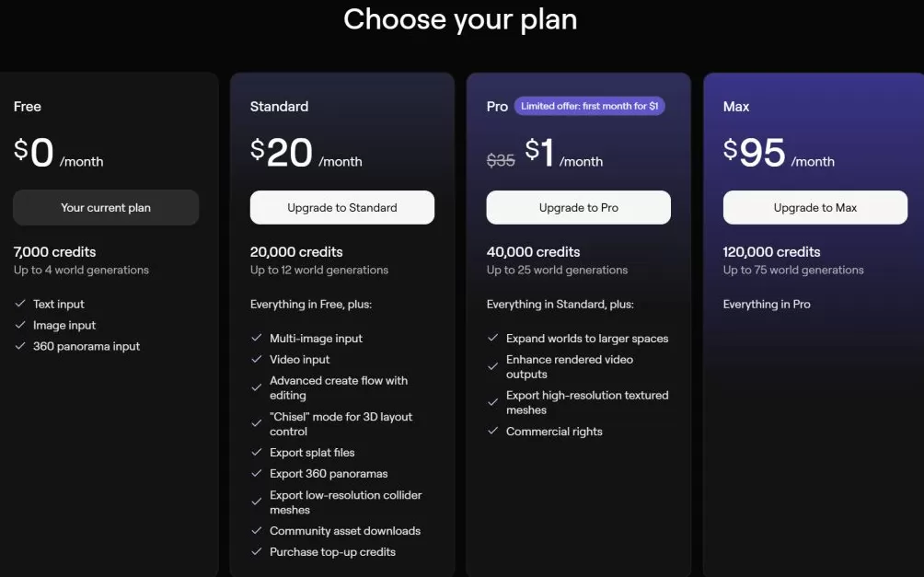Click the checkmark beside Expand worlds to larger spaces
This screenshot has height=577, width=924.
[493, 339]
